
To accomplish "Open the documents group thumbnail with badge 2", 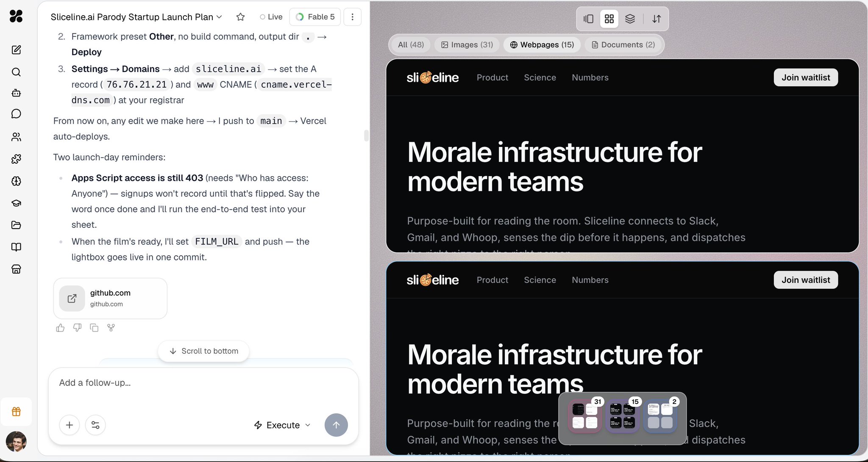I will [x=660, y=416].
